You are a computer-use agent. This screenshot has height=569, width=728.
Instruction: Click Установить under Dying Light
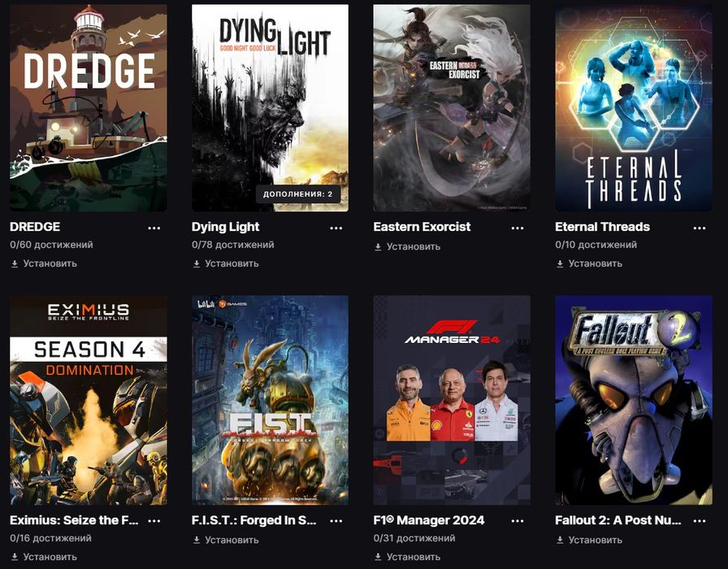[226, 263]
